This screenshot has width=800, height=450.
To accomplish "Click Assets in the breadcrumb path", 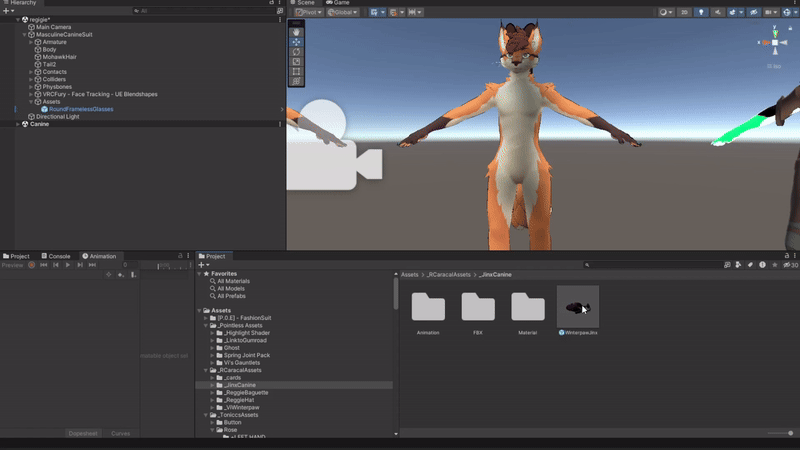I will pyautogui.click(x=409, y=274).
